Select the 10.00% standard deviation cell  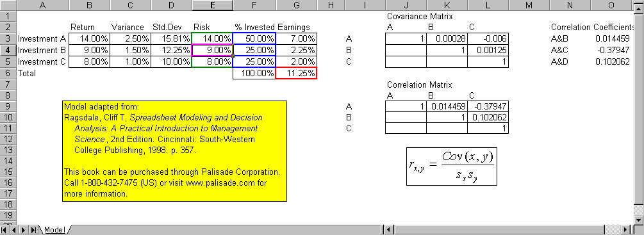(x=171, y=62)
